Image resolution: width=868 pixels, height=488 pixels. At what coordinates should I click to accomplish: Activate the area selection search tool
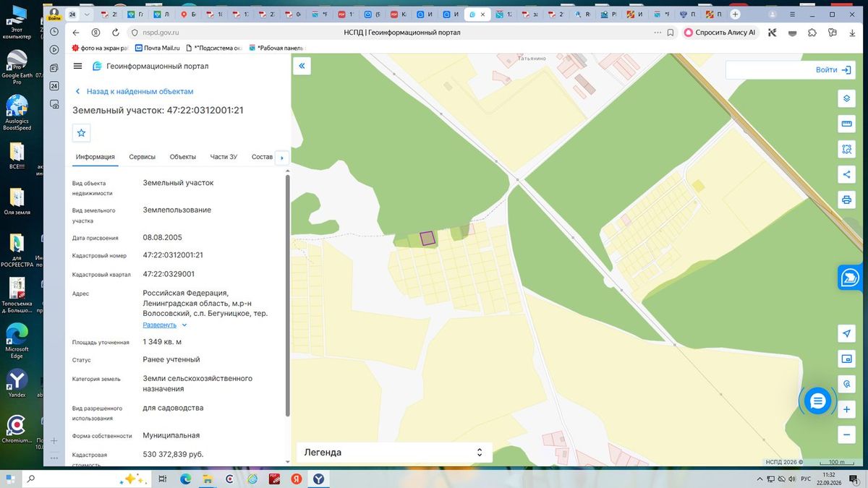coord(846,149)
